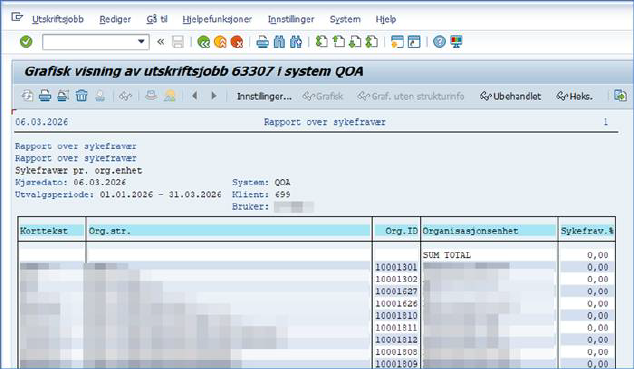634x369 pixels.
Task: Click the Organisasjonsenhet column header
Action: pyautogui.click(x=489, y=231)
